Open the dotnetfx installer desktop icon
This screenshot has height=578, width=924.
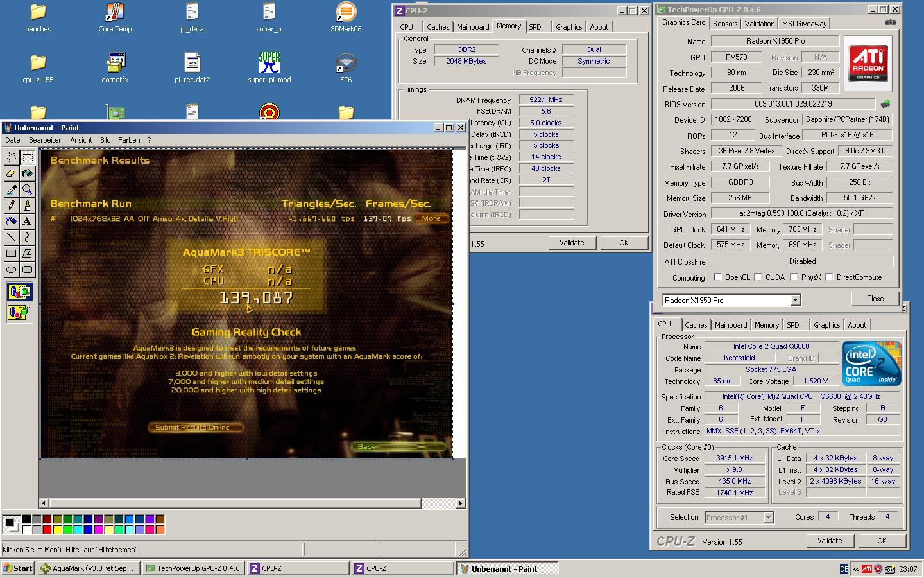pyautogui.click(x=115, y=68)
